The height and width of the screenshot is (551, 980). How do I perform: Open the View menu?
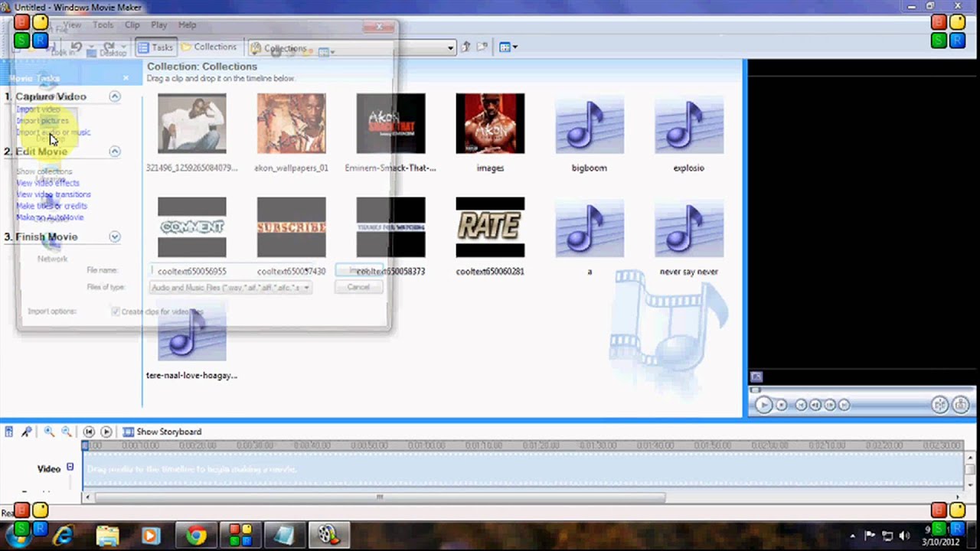pyautogui.click(x=72, y=25)
